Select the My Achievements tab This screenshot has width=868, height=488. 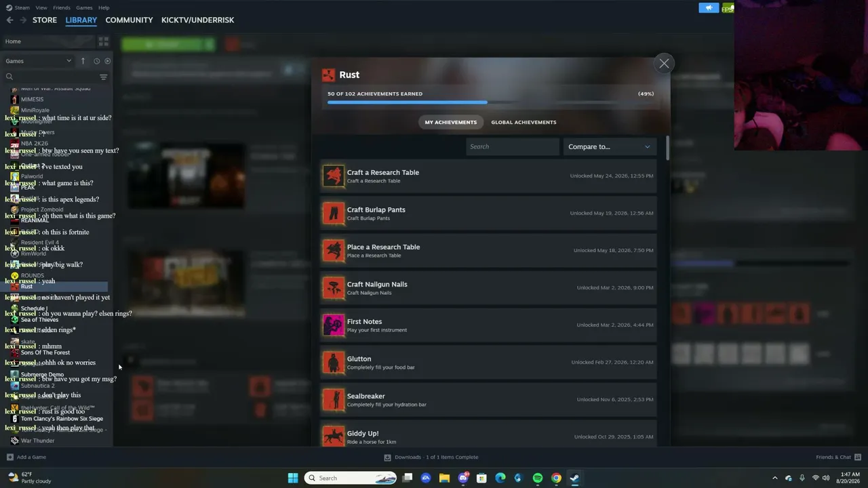coord(451,122)
